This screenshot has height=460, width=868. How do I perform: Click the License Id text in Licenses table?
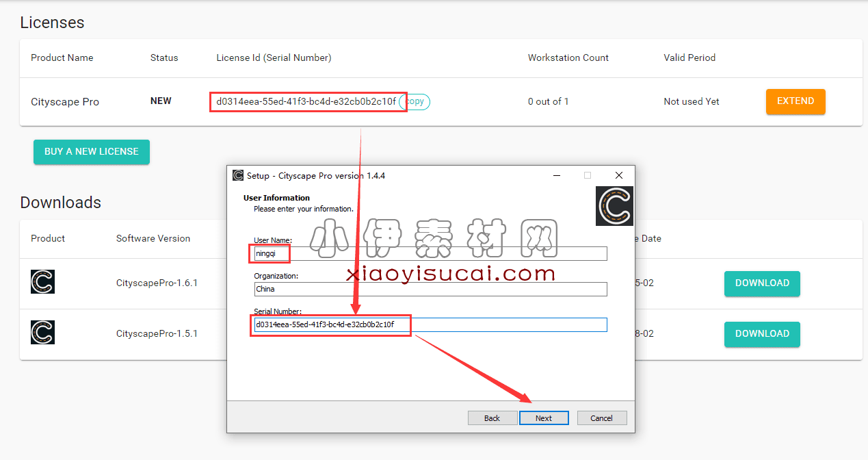point(306,101)
